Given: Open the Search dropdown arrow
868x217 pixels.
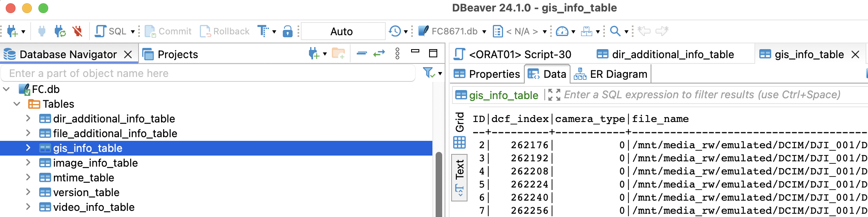Looking at the screenshot, I should [626, 32].
